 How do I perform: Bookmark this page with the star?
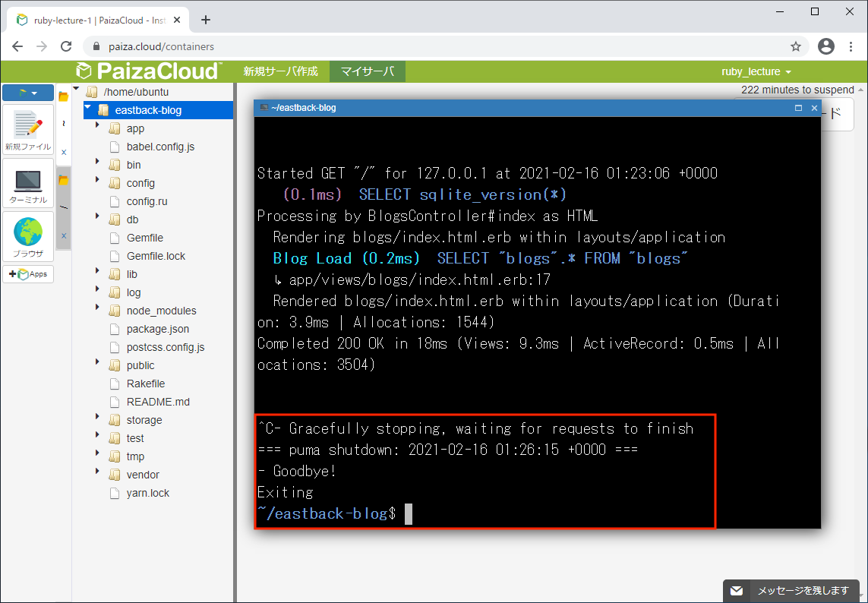[796, 46]
